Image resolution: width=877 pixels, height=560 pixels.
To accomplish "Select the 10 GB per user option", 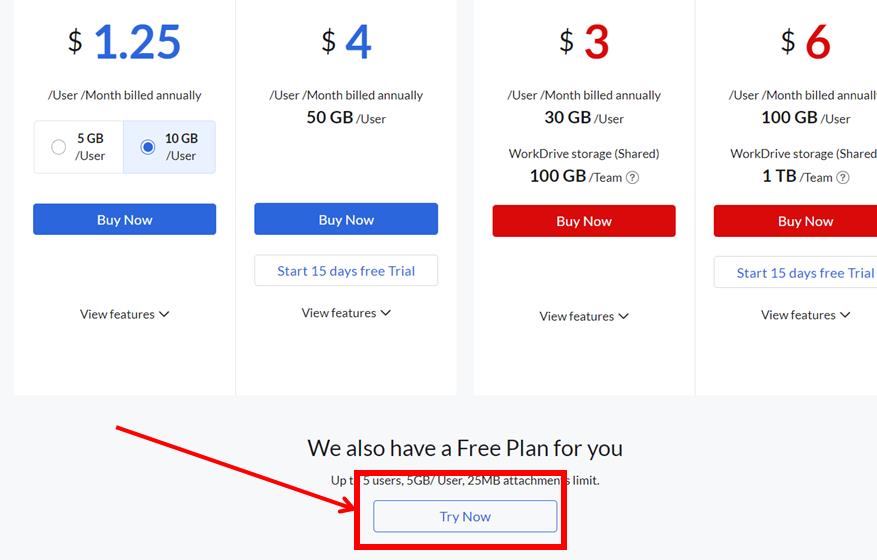I will pyautogui.click(x=148, y=147).
